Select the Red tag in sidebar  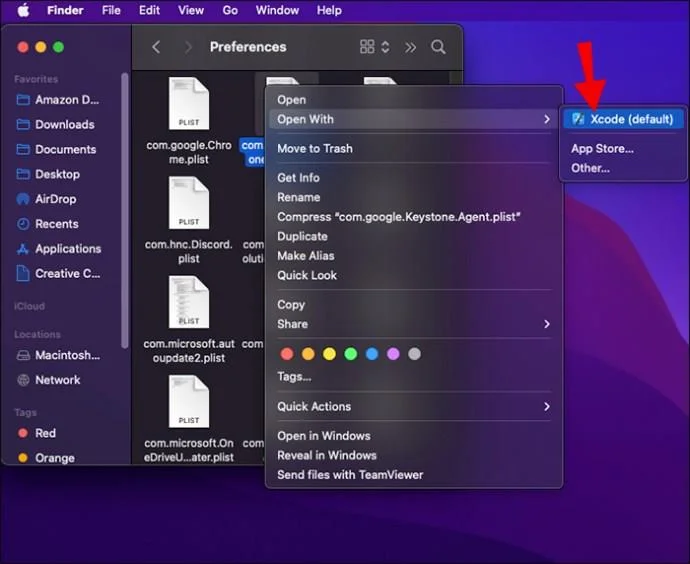coord(37,433)
